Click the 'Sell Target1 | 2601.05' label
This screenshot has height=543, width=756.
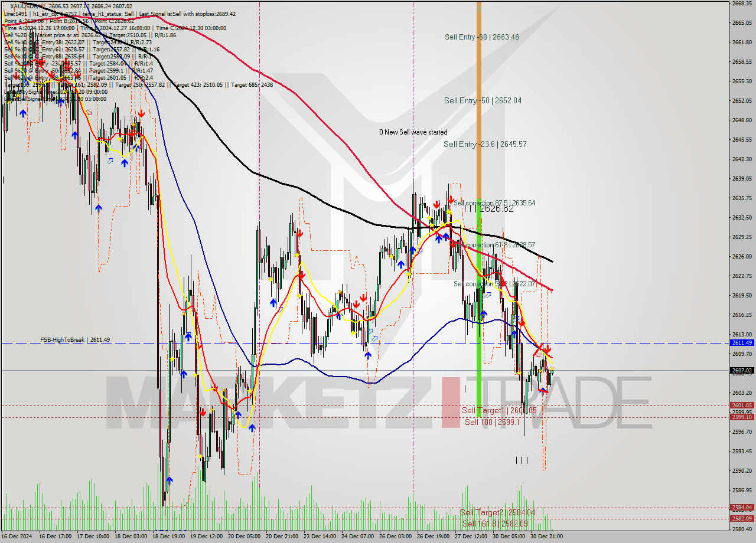498,410
